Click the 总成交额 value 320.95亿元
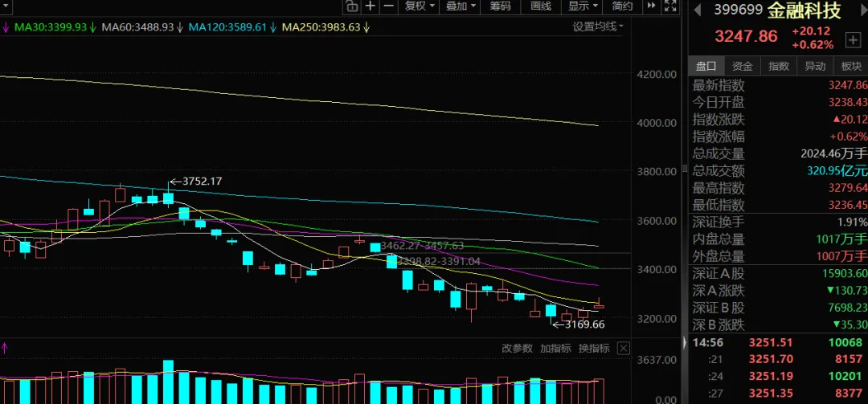Image resolution: width=868 pixels, height=404 pixels. [837, 171]
